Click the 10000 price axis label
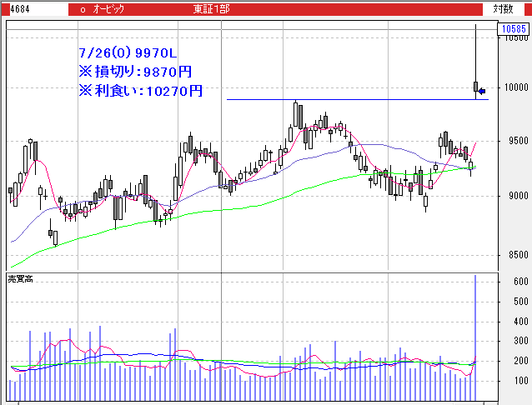 [514, 87]
